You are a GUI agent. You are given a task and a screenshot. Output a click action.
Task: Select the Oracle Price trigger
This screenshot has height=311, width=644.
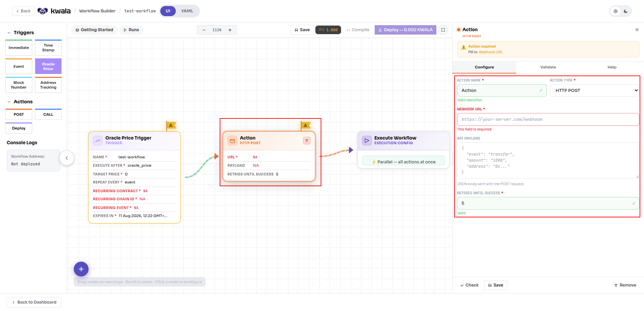coord(48,66)
